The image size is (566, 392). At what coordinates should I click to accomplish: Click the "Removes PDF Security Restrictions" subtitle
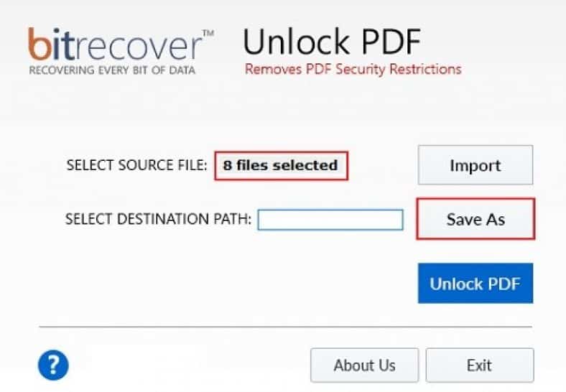coord(353,70)
